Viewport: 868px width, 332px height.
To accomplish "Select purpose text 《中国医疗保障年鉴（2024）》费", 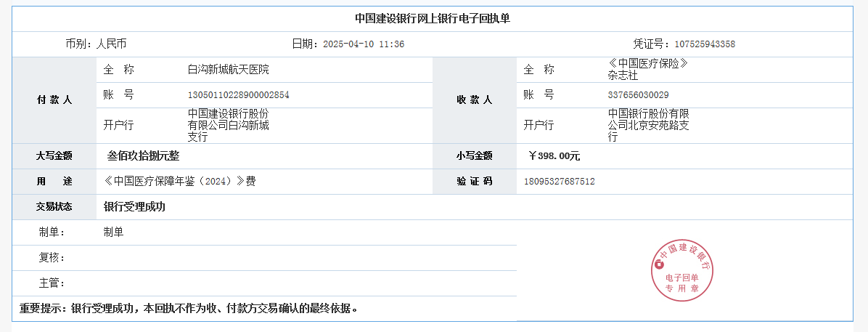I will (x=179, y=181).
